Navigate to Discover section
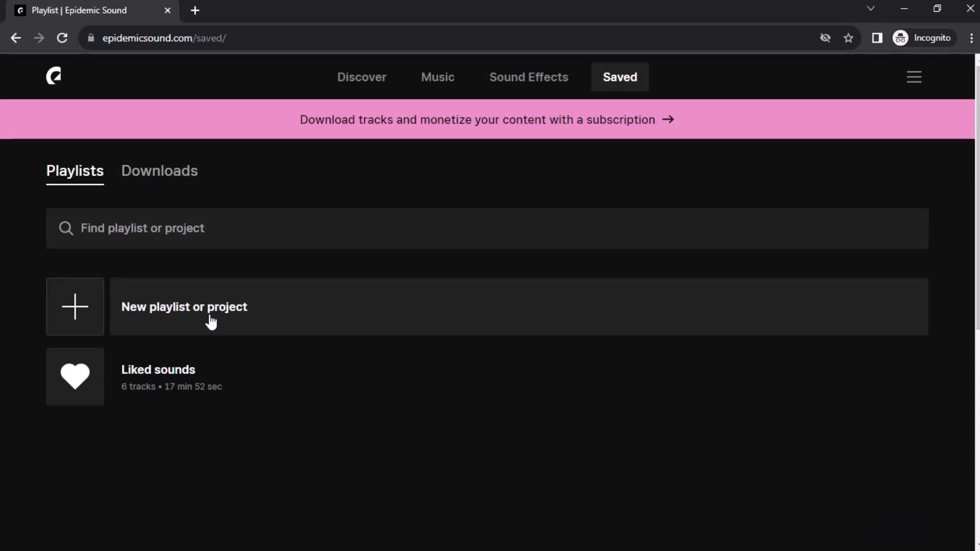Viewport: 980px width, 551px height. (x=362, y=77)
